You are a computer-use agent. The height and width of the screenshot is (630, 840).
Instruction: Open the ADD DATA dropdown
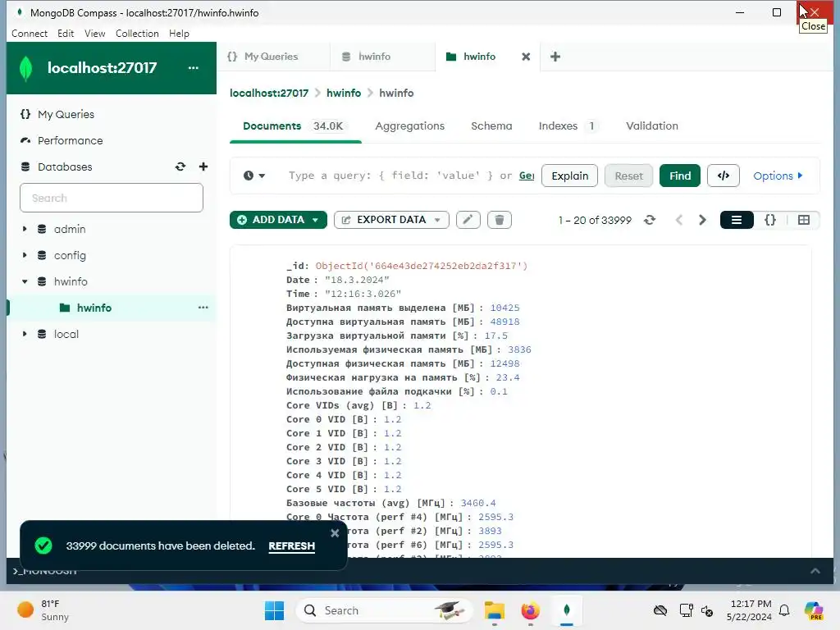click(x=278, y=220)
